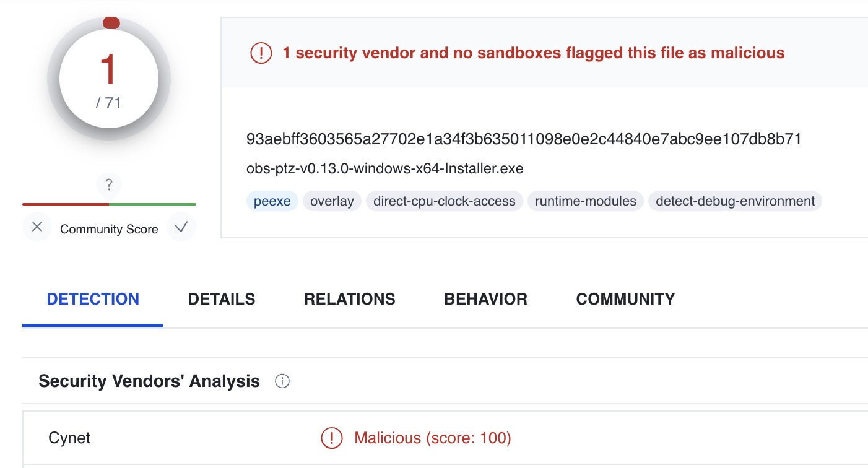
Task: Click the detection score circle
Action: [109, 79]
